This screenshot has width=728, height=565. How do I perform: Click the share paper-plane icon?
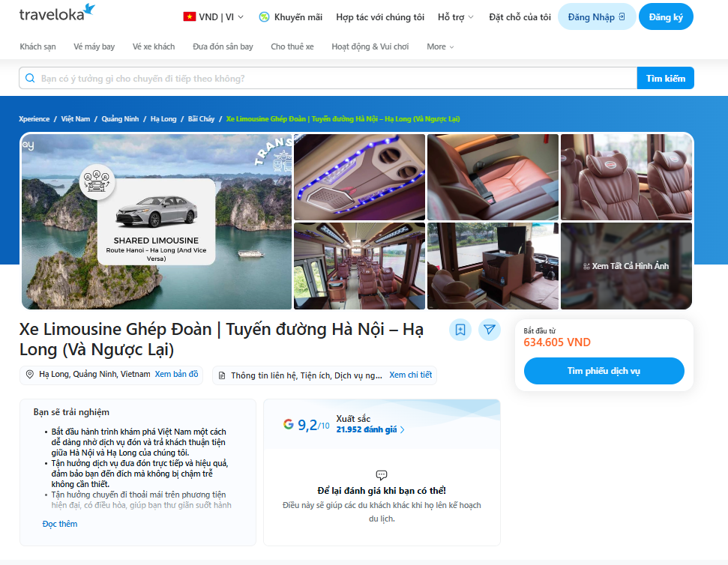490,330
